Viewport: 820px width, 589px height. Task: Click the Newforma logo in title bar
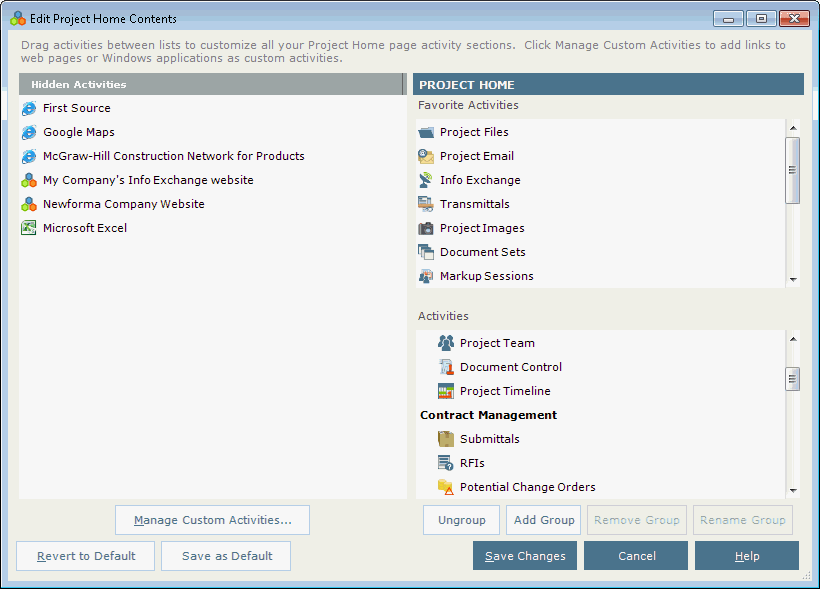[x=18, y=19]
